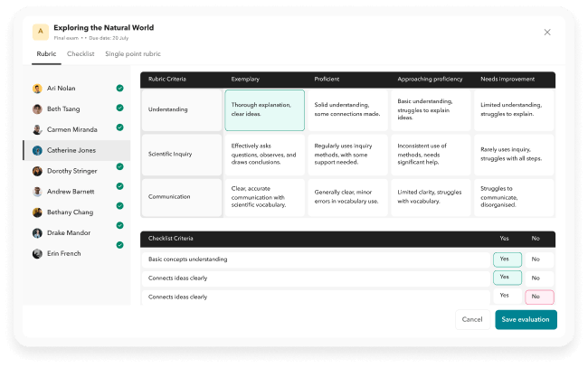This screenshot has height=368, width=588.
Task: Click the pink highlighted No option
Action: [539, 297]
